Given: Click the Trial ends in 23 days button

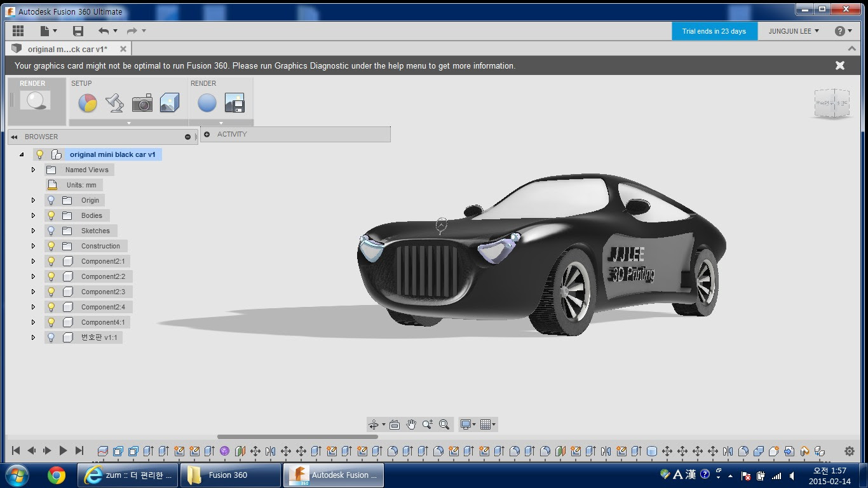Looking at the screenshot, I should pyautogui.click(x=714, y=31).
